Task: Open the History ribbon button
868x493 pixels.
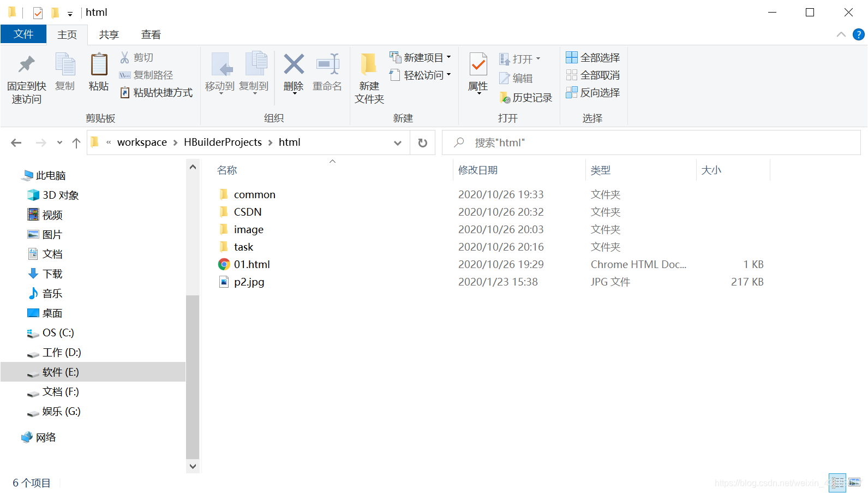Action: [x=525, y=97]
